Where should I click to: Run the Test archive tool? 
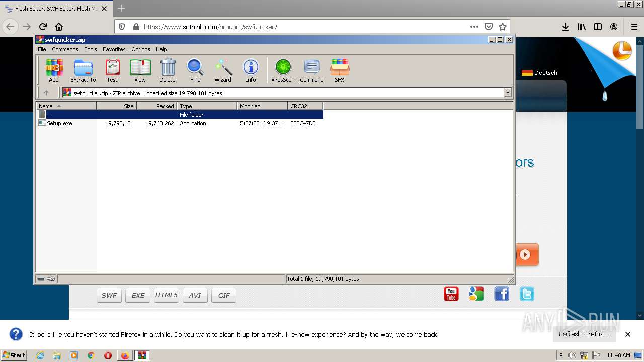pyautogui.click(x=112, y=70)
